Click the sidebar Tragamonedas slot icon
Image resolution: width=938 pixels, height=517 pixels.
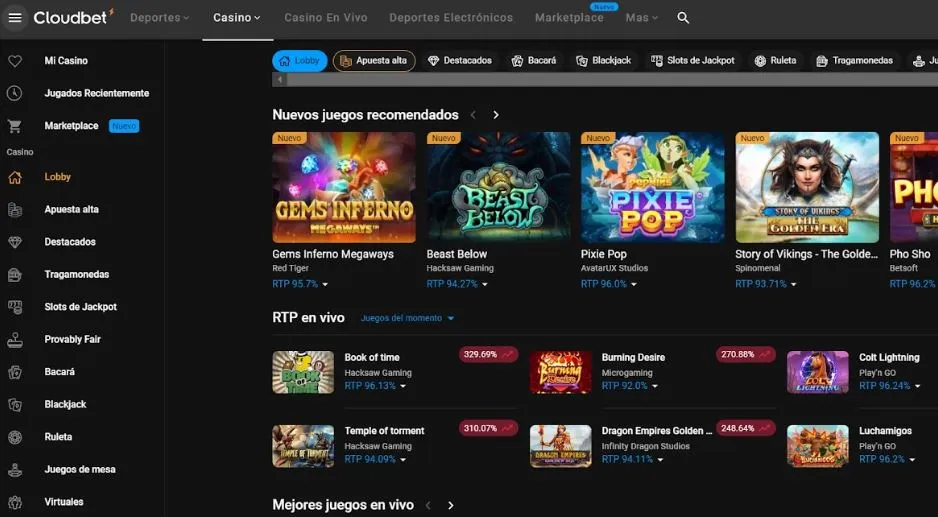pos(14,275)
